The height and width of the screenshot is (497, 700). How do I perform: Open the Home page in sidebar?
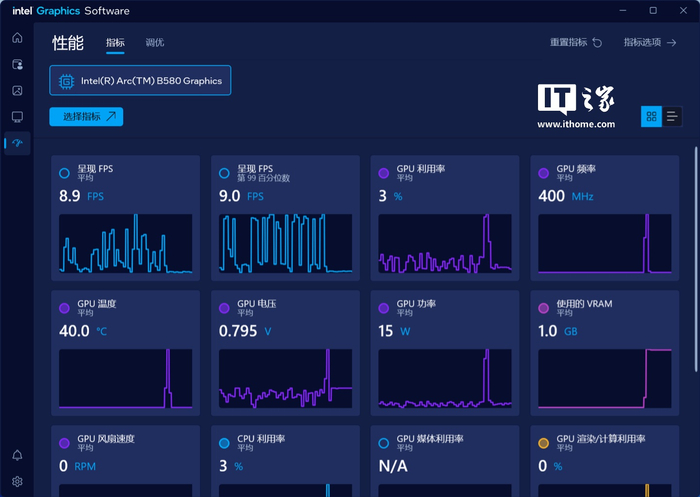click(17, 38)
